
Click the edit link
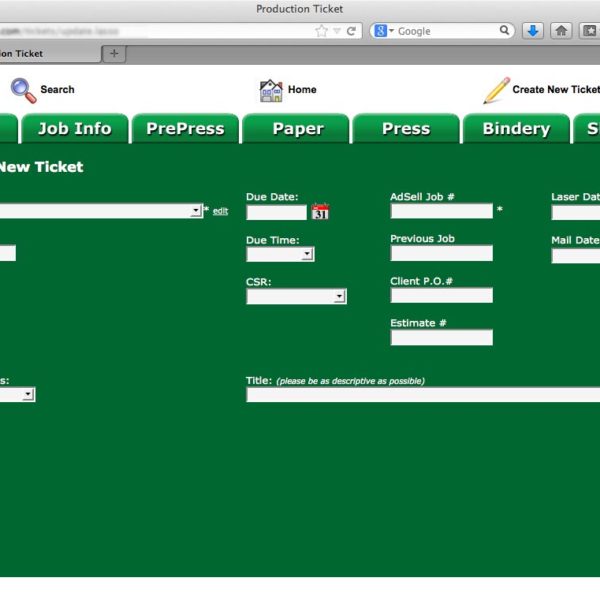click(x=220, y=211)
